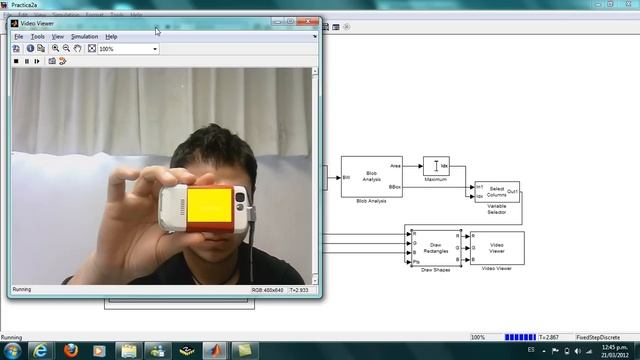Select the Draw Rectangles block

click(436, 248)
